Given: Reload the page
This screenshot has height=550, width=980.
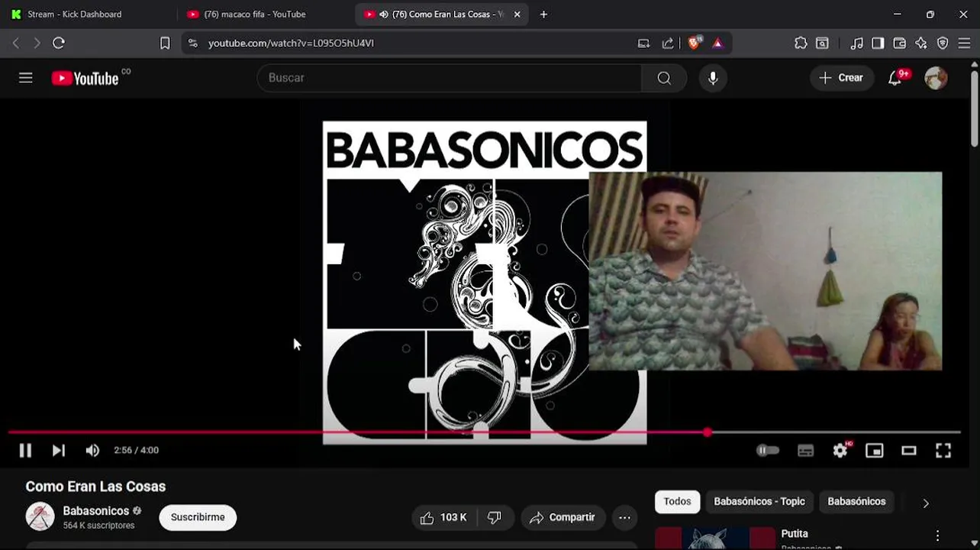Looking at the screenshot, I should [x=59, y=43].
